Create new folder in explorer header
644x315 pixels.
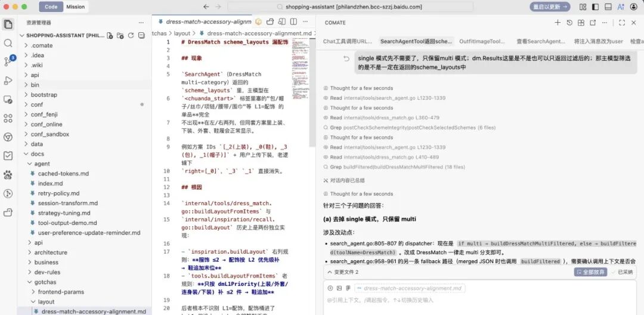[120, 36]
